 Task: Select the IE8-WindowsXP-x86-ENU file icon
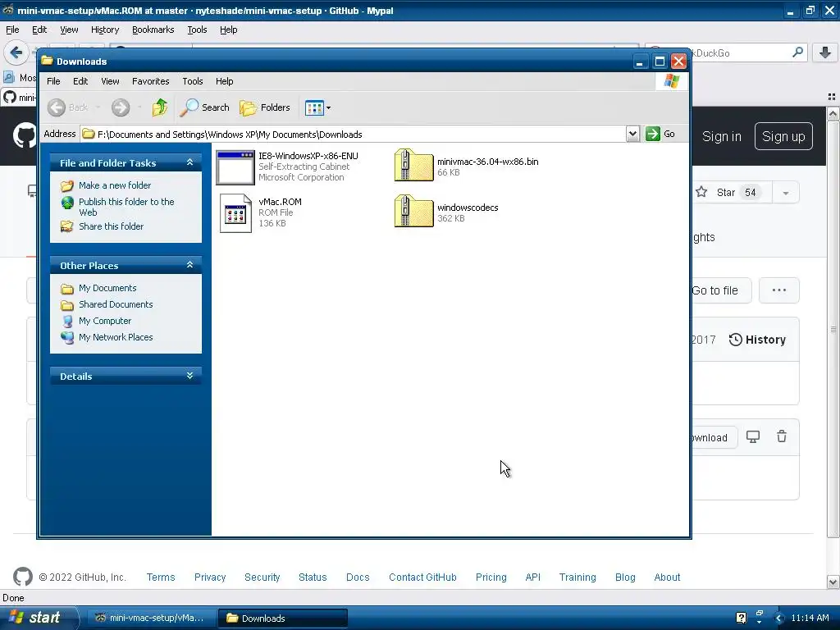(235, 167)
